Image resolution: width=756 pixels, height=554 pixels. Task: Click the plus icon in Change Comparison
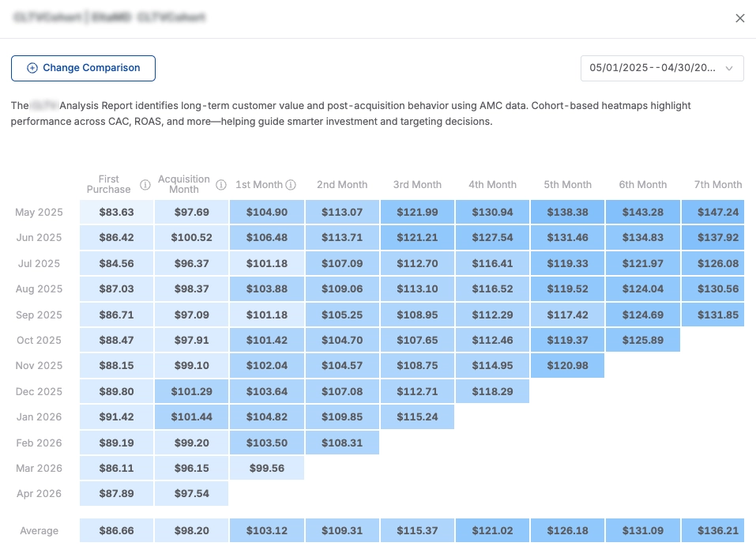pos(32,68)
